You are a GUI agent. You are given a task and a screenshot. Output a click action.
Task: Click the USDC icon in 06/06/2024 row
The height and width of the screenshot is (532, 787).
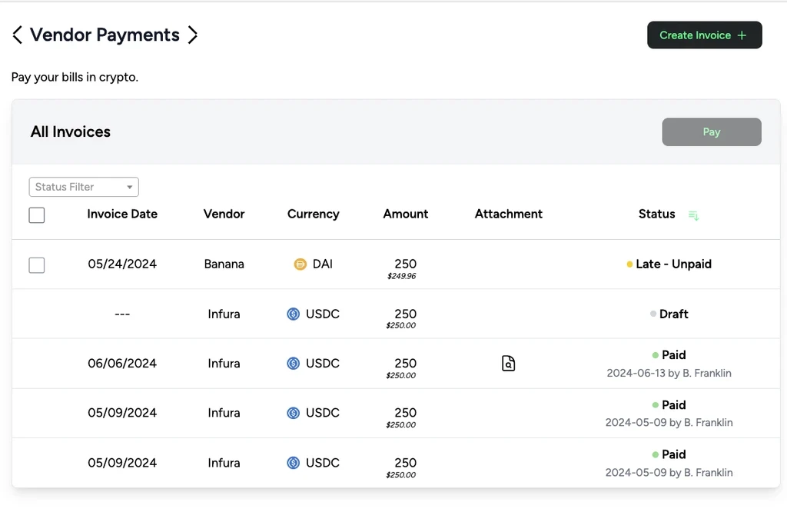tap(293, 364)
